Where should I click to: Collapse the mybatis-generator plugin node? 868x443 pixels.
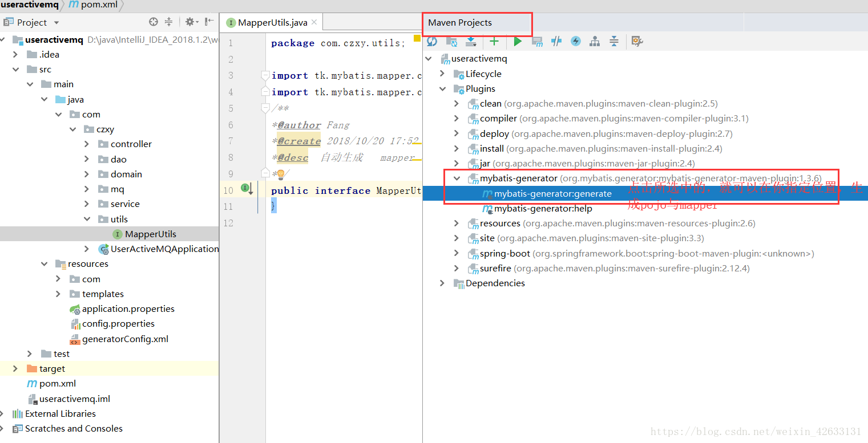point(457,178)
